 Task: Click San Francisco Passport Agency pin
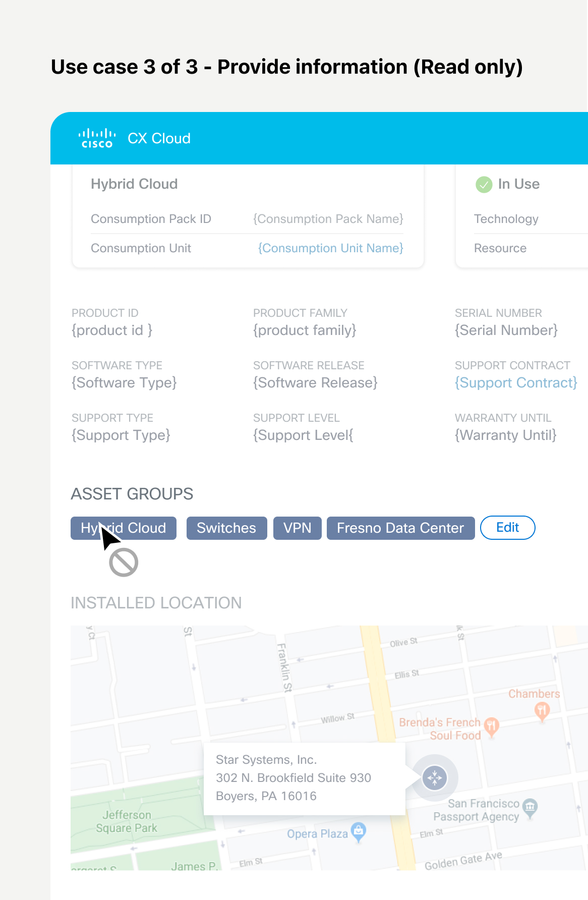tap(530, 807)
